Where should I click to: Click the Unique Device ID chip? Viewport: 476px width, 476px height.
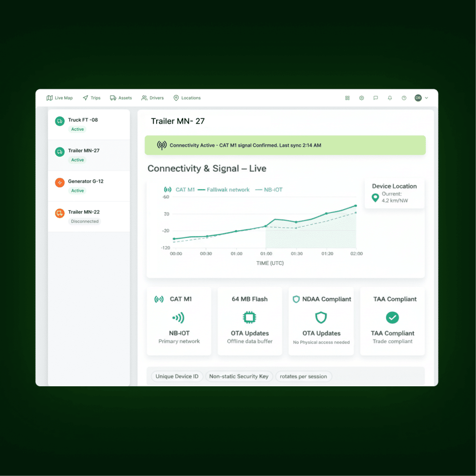point(177,377)
